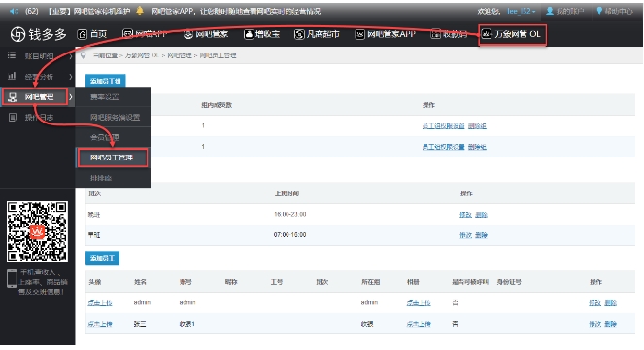
Task: Click the speaker announcement icon in top bar
Action: [x=14, y=11]
